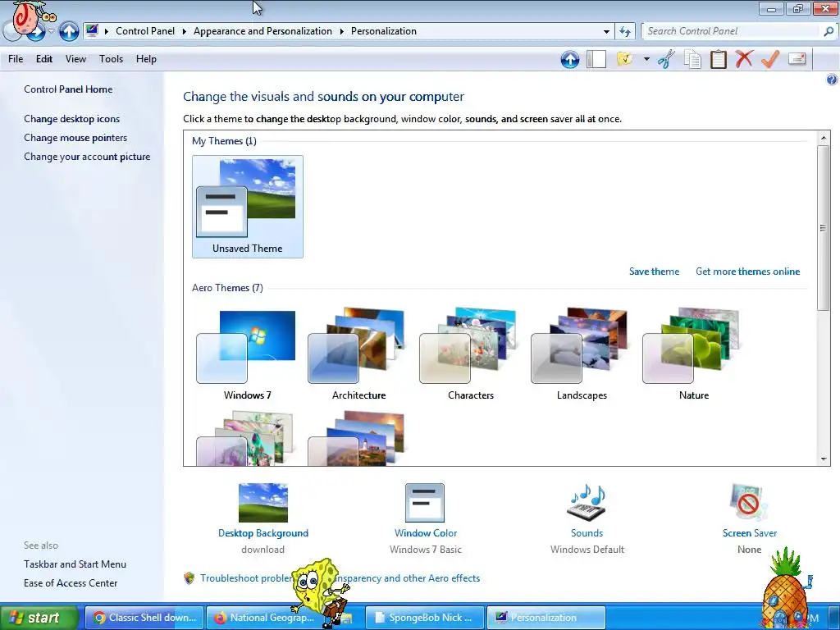Switch to SpongeBob Nick taskbar item

tap(425, 618)
